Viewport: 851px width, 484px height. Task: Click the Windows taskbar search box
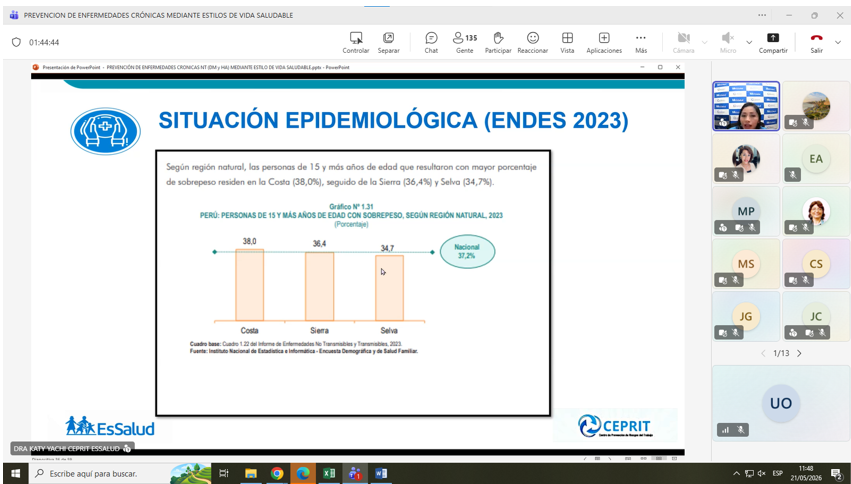pos(119,474)
